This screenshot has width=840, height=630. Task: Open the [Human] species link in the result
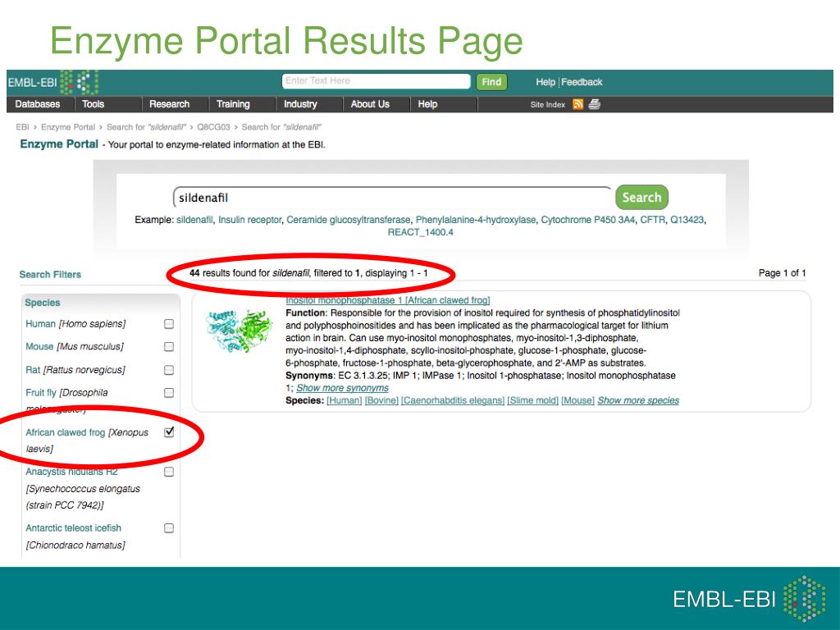344,400
